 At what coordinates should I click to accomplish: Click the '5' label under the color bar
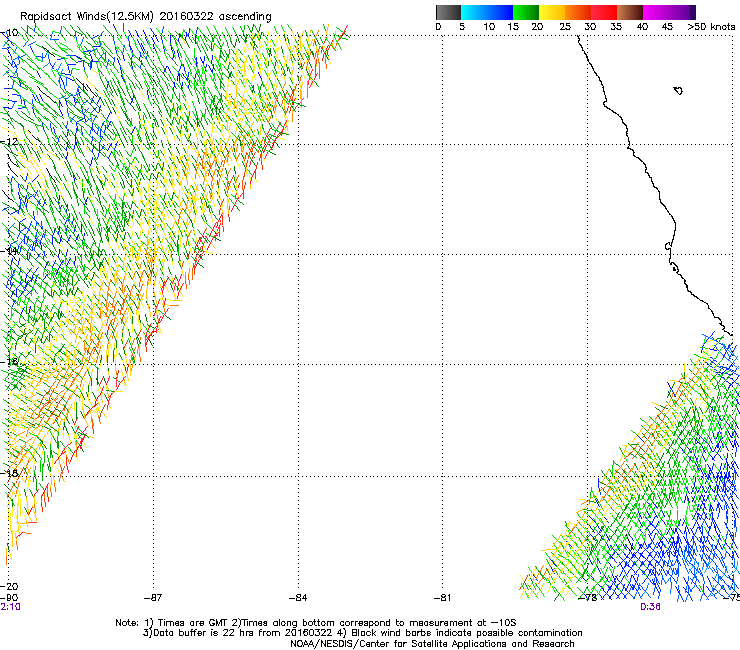point(462,27)
